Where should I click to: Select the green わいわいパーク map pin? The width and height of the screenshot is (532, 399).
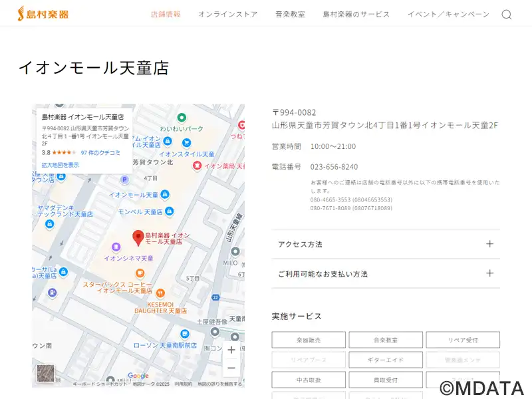[182, 118]
